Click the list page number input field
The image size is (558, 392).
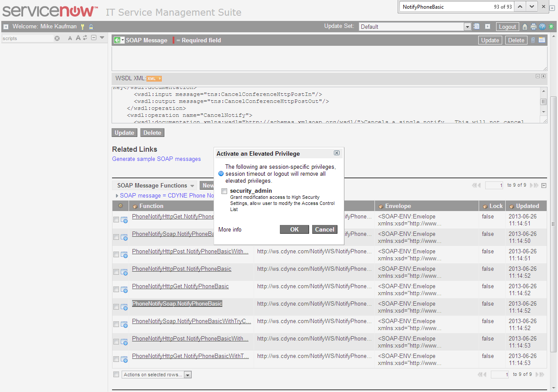click(493, 185)
